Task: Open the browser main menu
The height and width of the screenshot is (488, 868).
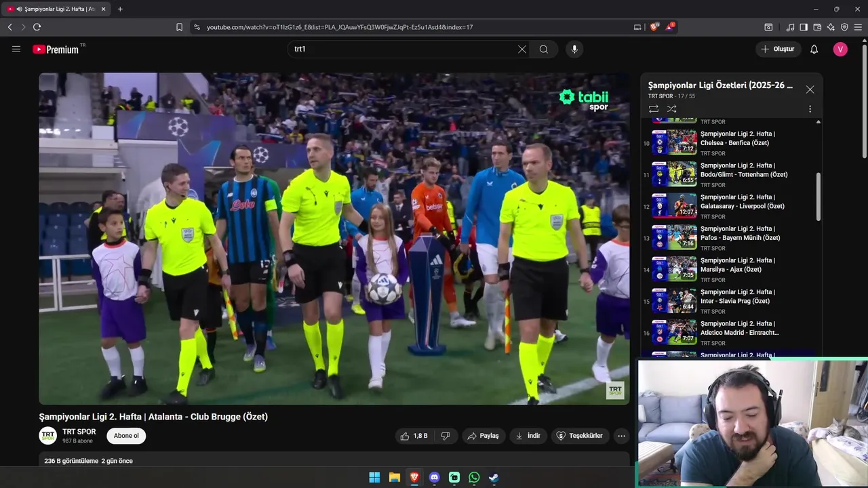Action: pyautogui.click(x=858, y=27)
